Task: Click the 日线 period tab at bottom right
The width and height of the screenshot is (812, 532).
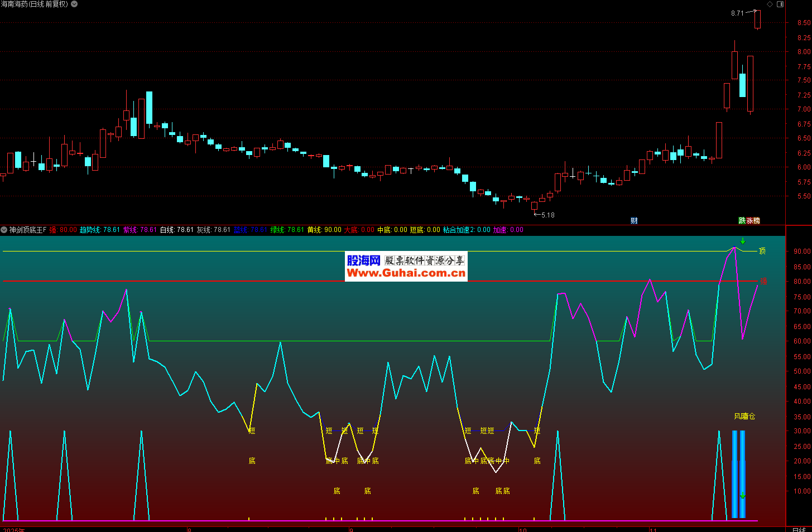Action: [x=799, y=529]
